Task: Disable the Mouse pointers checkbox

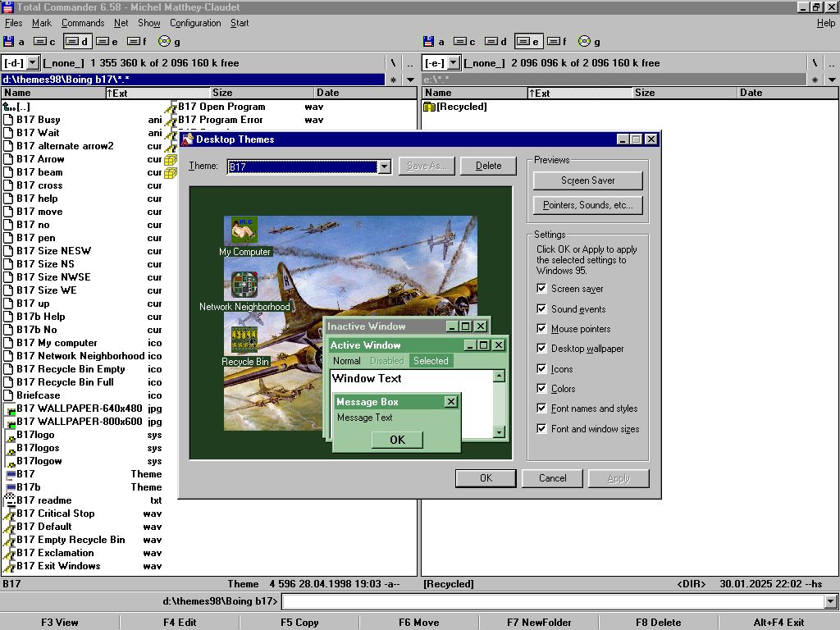Action: click(x=541, y=329)
